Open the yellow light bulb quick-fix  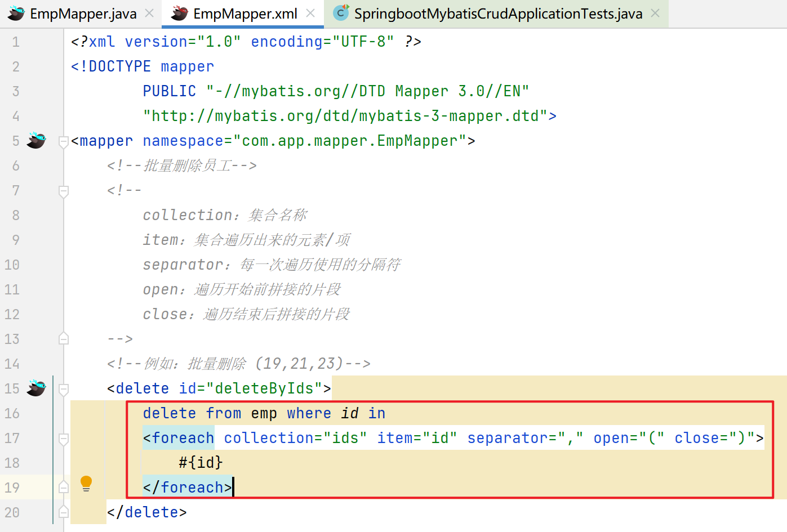click(x=86, y=484)
